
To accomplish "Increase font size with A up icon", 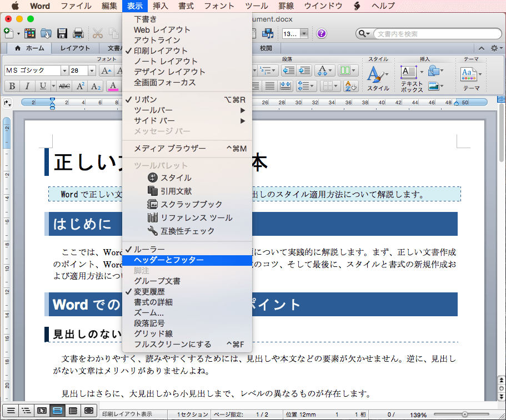I will pyautogui.click(x=106, y=70).
